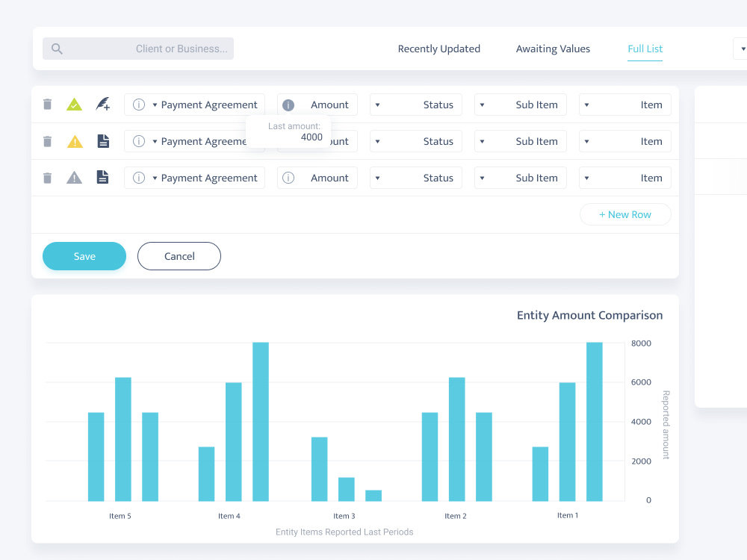This screenshot has height=560, width=747.
Task: Click tallest bar in Item 4 group
Action: click(x=261, y=421)
